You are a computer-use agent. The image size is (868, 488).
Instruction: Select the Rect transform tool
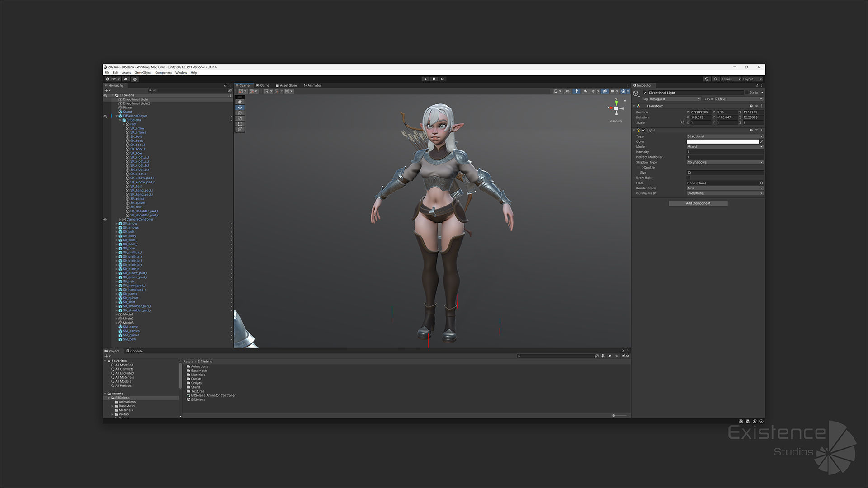click(x=240, y=123)
